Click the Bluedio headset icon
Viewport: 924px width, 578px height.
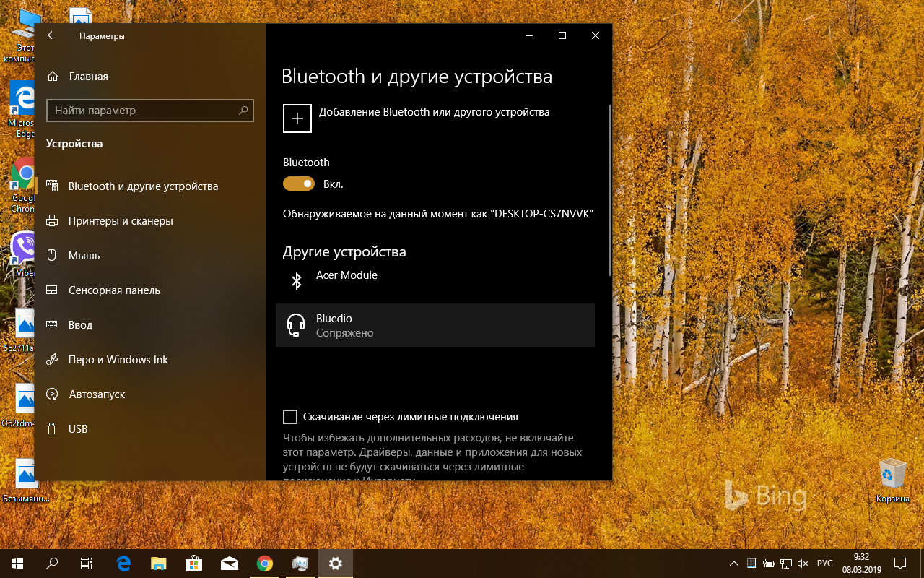(296, 325)
